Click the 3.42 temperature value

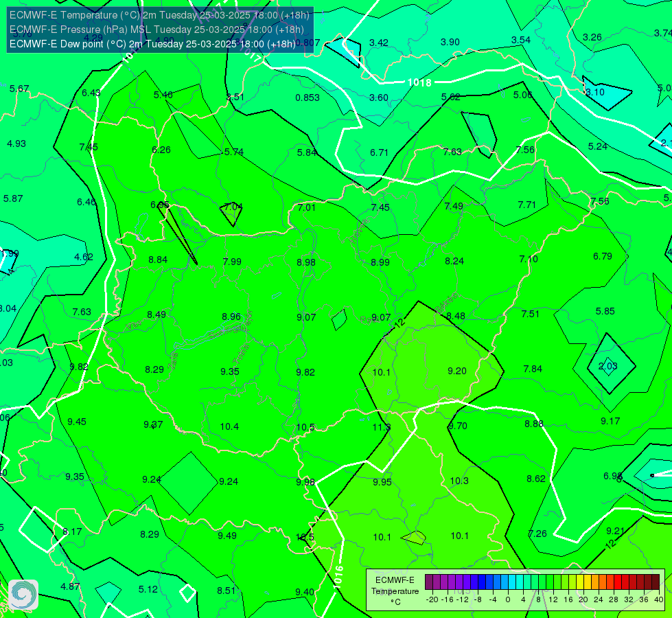(379, 43)
